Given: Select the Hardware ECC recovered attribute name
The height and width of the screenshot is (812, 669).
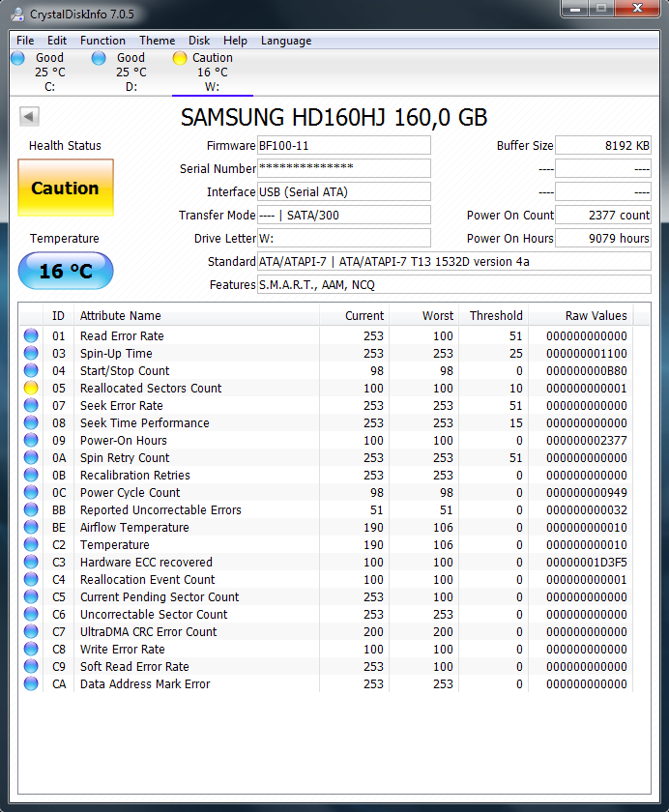Looking at the screenshot, I should (146, 562).
